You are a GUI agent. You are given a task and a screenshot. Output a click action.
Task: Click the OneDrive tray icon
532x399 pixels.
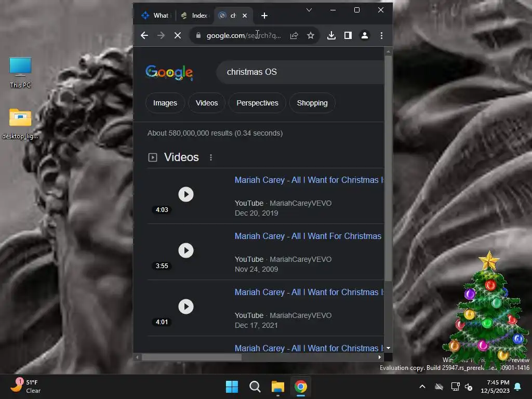click(x=439, y=387)
